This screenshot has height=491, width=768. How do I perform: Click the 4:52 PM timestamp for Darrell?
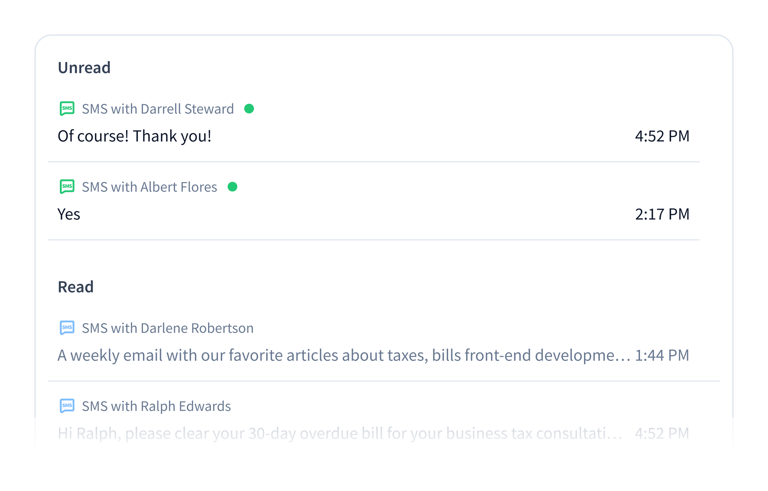click(x=662, y=136)
